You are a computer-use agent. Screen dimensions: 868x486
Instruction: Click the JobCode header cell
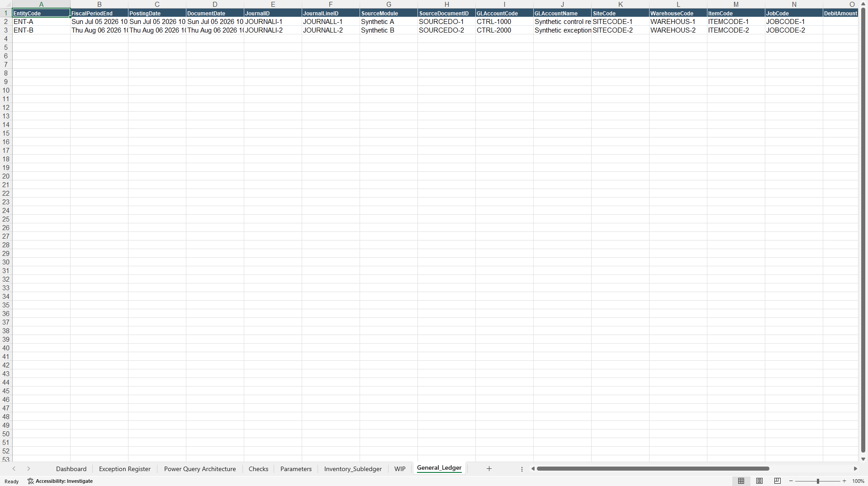[x=794, y=13]
